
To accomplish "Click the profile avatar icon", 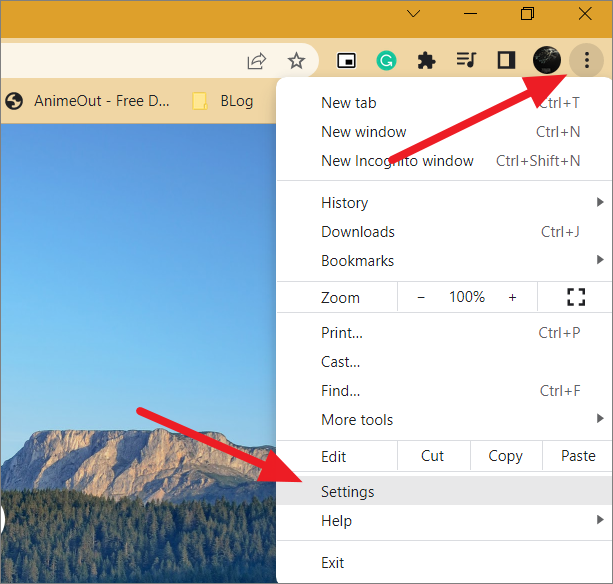I will click(x=547, y=60).
